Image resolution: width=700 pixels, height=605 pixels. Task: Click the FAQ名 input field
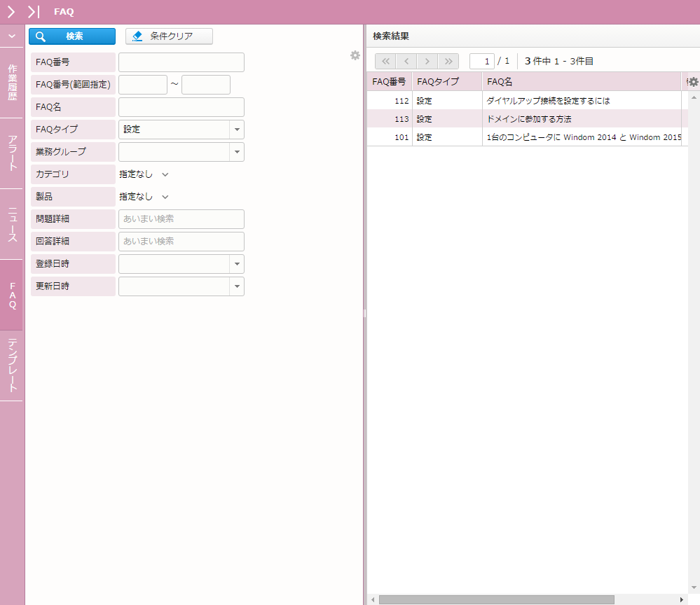pyautogui.click(x=181, y=107)
